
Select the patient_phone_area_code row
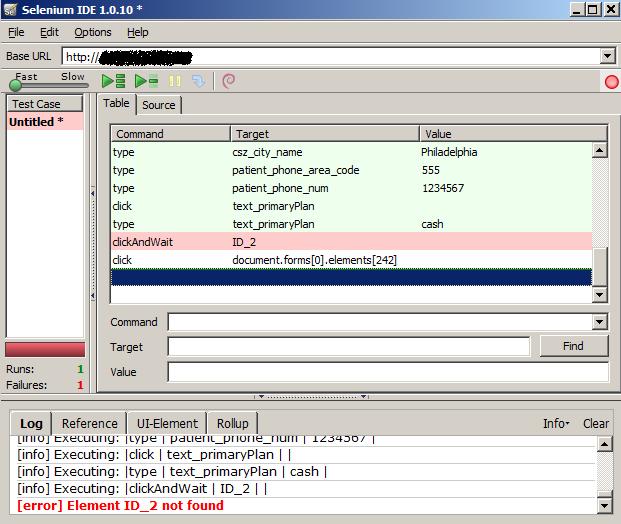[351, 170]
